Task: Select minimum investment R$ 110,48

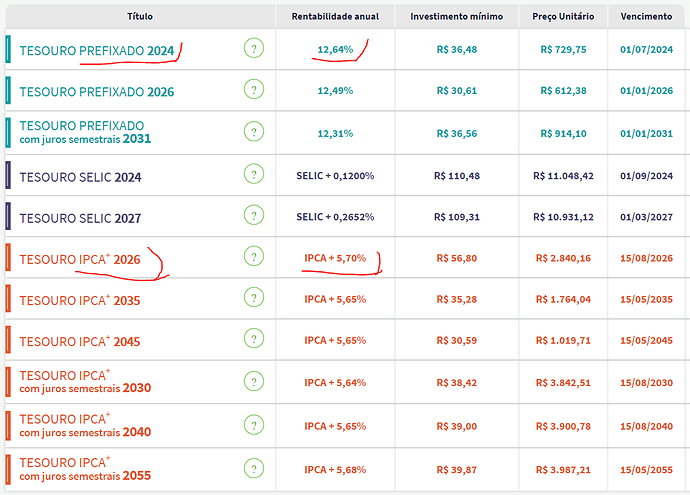Action: 457,176
